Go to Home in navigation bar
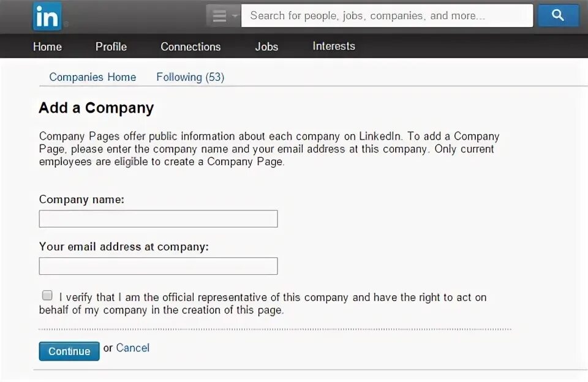Screen dimensions: 588x382 (x=47, y=47)
